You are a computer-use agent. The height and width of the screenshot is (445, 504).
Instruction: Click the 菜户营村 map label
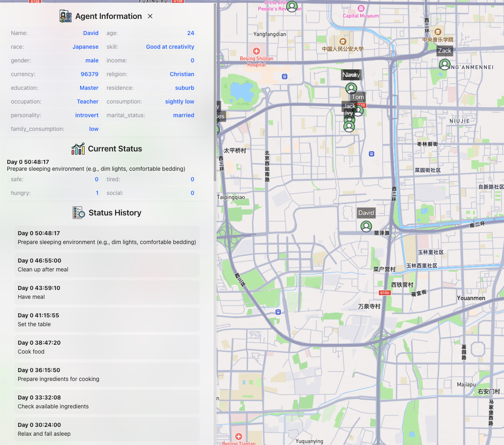(384, 269)
